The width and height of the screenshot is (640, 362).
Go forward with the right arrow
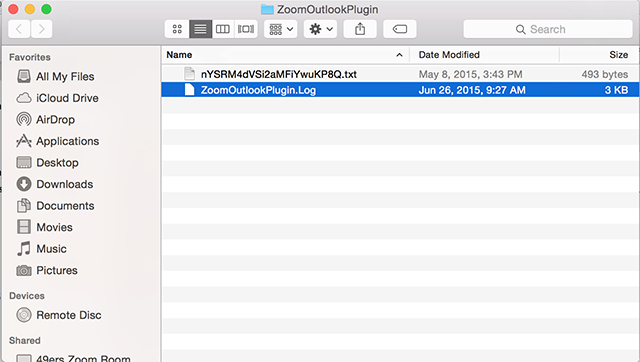[41, 29]
